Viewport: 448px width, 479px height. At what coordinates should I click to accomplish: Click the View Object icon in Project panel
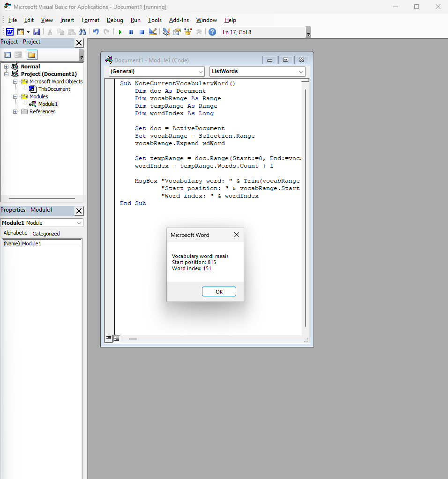(x=18, y=55)
